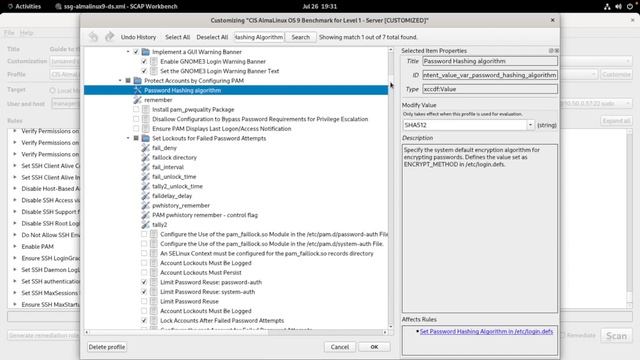Open the SHA512 value dropdown
640x360 pixels.
click(x=530, y=125)
